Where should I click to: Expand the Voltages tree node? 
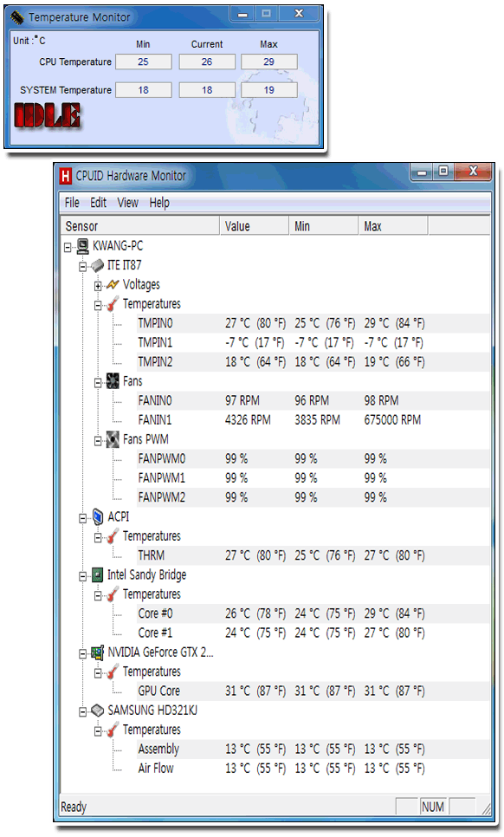tap(98, 286)
